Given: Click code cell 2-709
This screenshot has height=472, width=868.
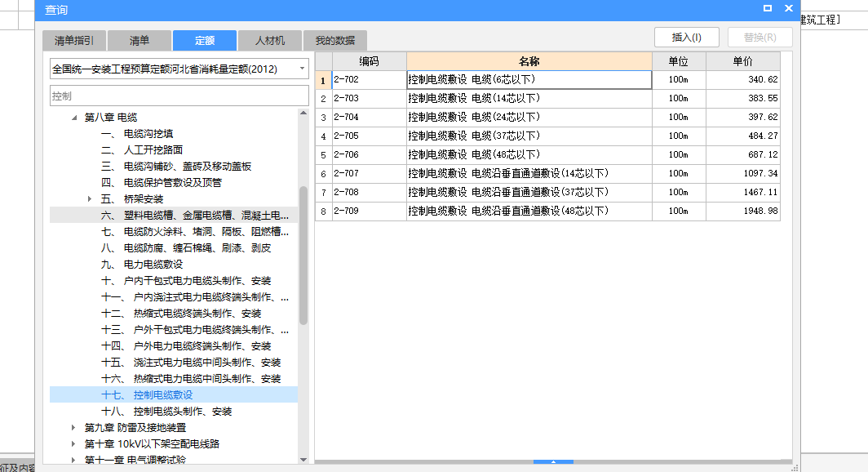Looking at the screenshot, I should (x=370, y=211).
